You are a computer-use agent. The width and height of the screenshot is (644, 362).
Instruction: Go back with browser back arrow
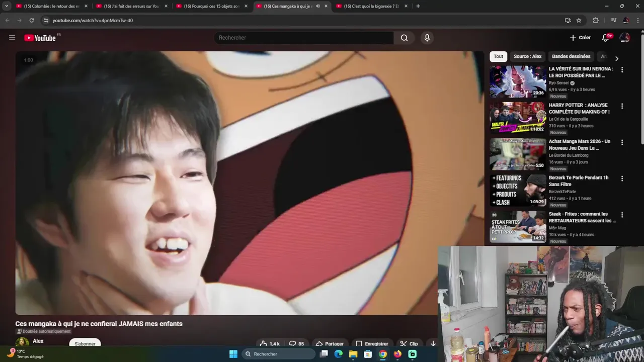point(7,20)
